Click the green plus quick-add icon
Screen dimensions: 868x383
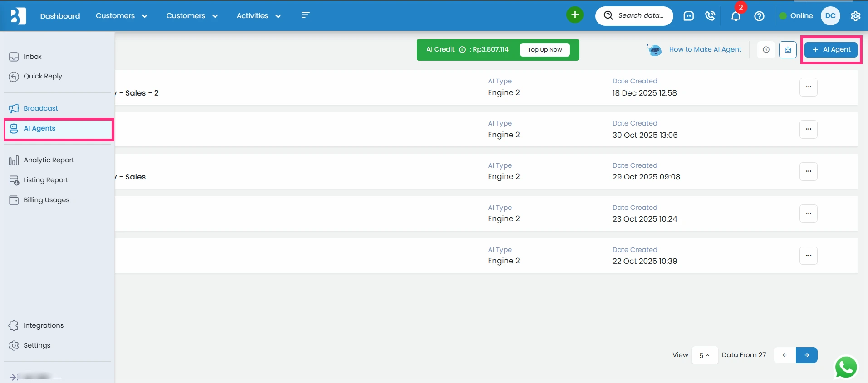(x=574, y=15)
